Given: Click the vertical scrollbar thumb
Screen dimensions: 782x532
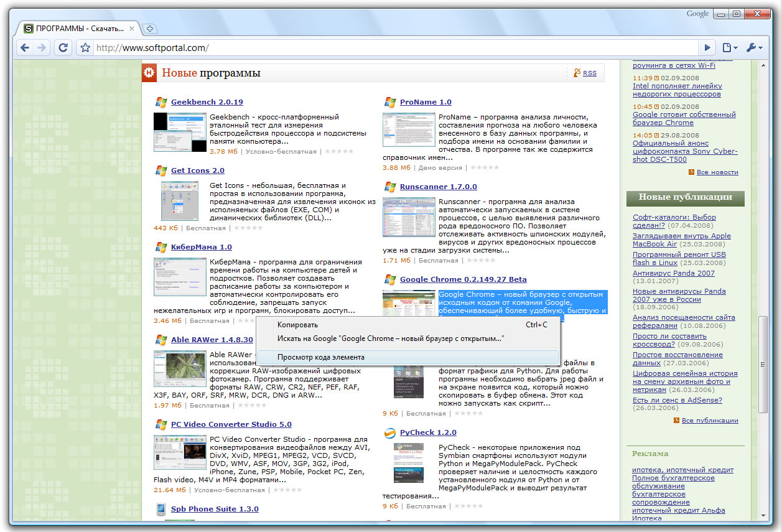Looking at the screenshot, I should [763, 364].
